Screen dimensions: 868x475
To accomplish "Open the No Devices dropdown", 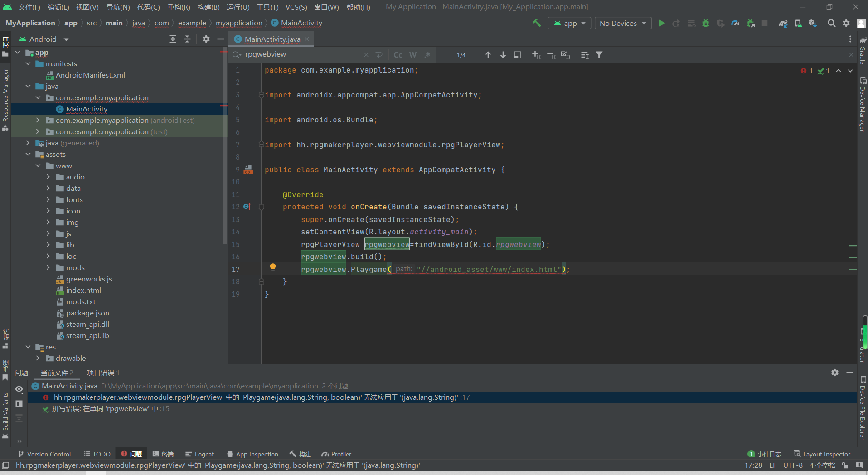I will point(623,23).
